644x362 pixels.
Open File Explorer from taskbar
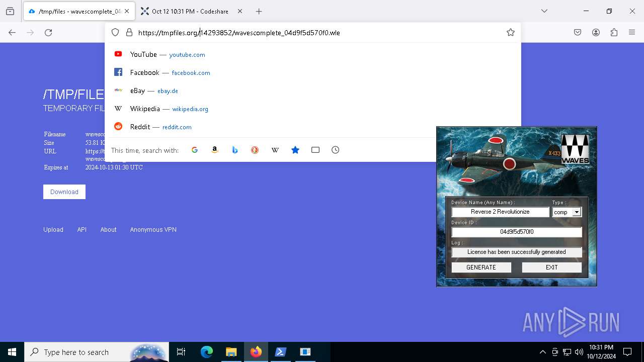pyautogui.click(x=231, y=352)
